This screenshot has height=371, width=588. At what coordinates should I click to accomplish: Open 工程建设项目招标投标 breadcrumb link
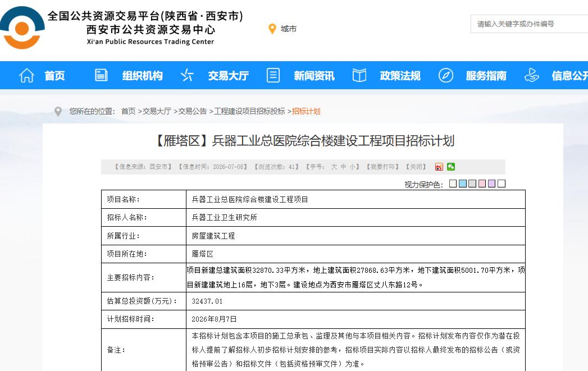[249, 111]
